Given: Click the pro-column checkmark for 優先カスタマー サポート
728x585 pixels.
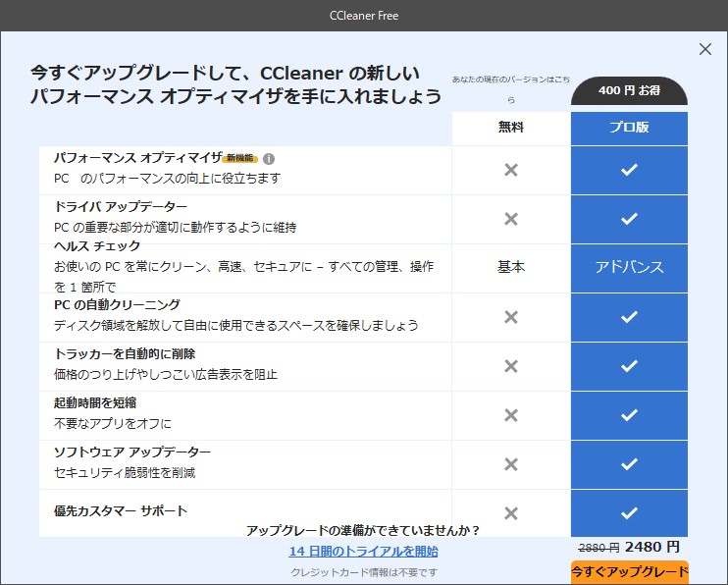Looking at the screenshot, I should 629,513.
